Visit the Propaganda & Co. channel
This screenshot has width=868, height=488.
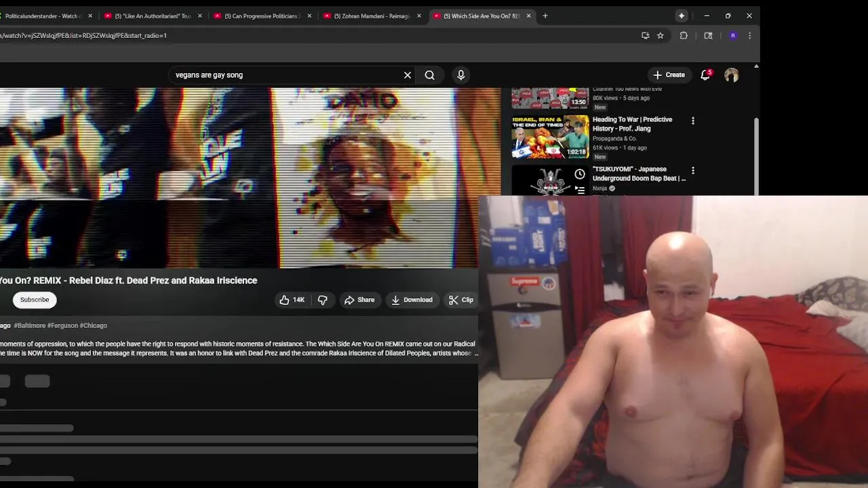(x=614, y=139)
